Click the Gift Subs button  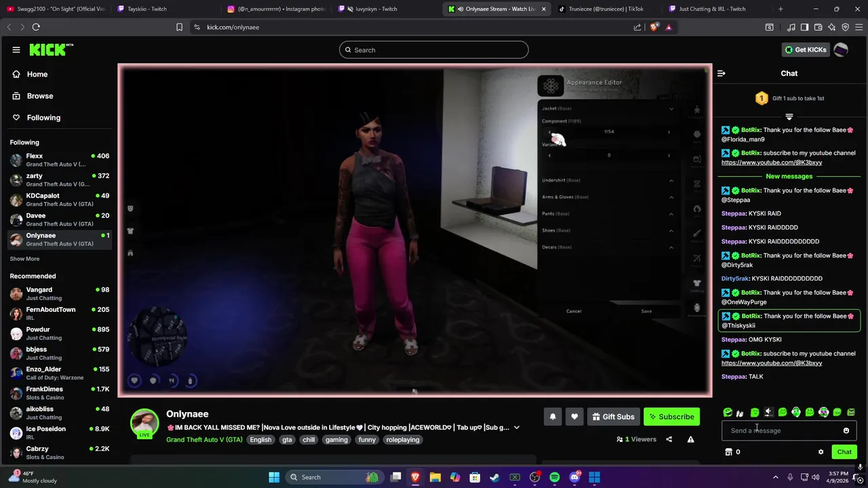(612, 417)
